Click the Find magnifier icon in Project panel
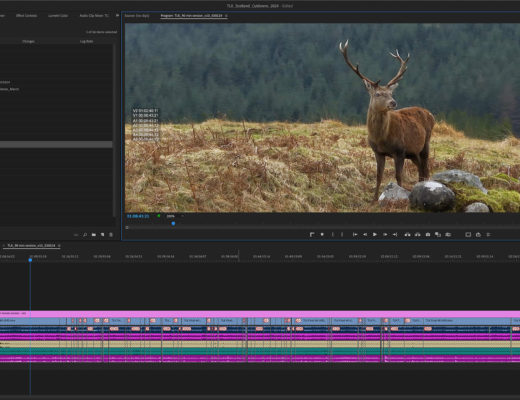Image resolution: width=520 pixels, height=400 pixels. pyautogui.click(x=85, y=235)
